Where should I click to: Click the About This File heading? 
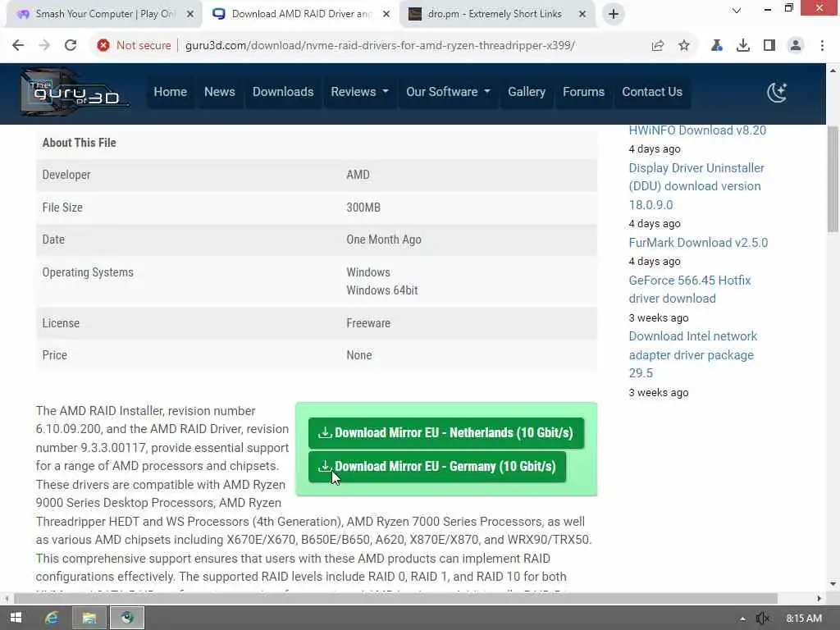point(80,143)
